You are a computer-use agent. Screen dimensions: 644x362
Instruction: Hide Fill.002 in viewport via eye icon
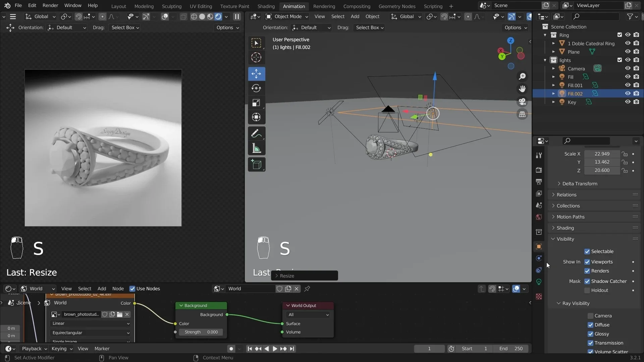click(628, 94)
